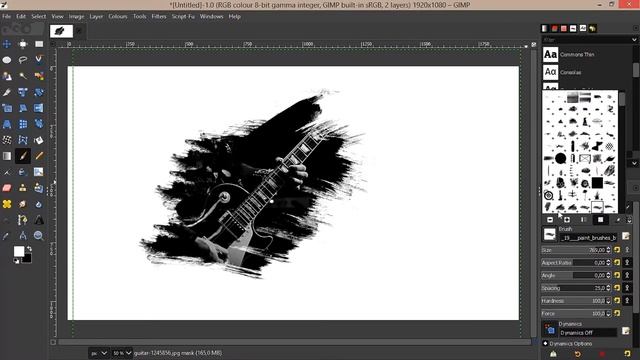Open the Layer menu

point(96,16)
